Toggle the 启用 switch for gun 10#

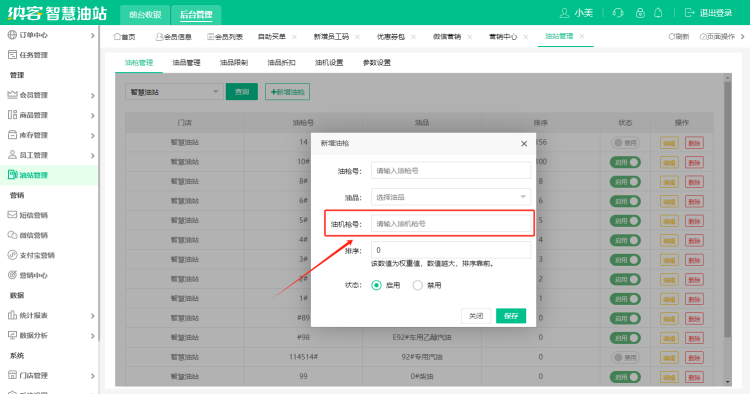(x=625, y=162)
